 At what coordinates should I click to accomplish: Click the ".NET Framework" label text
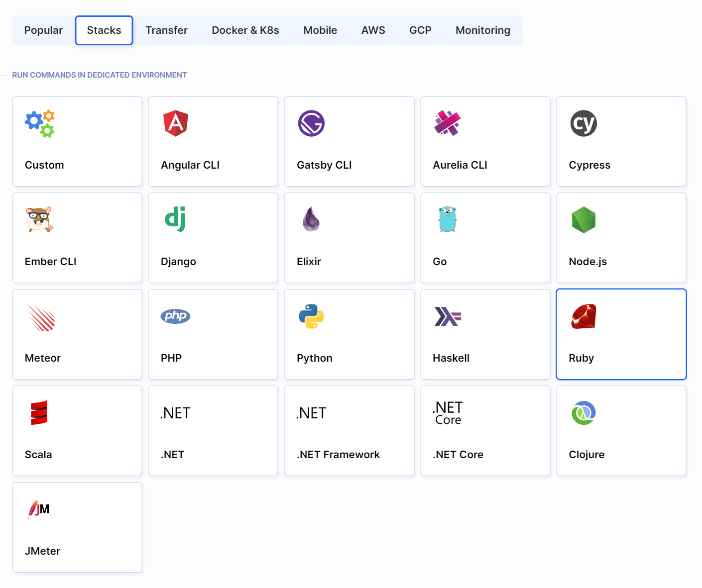[x=338, y=455]
